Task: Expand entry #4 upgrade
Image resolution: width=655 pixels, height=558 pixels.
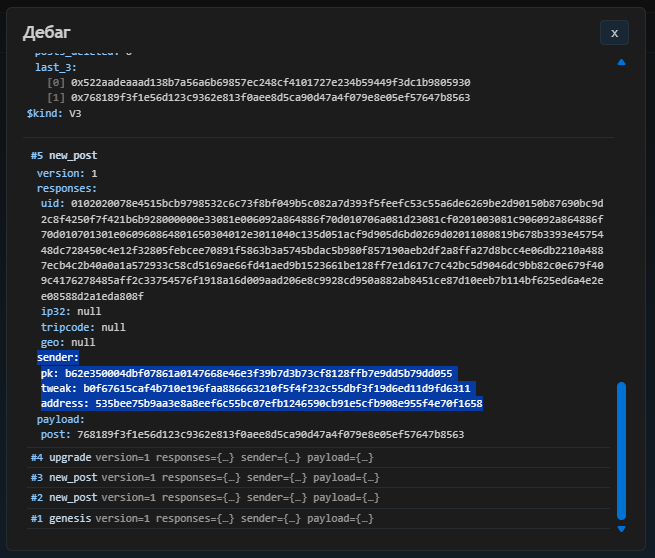Action: 318,457
